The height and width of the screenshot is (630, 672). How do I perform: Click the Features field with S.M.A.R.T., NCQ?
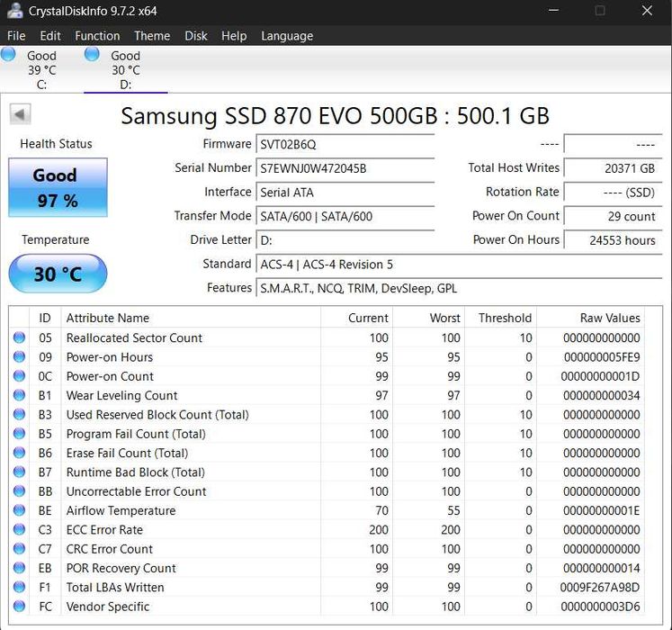pos(459,288)
